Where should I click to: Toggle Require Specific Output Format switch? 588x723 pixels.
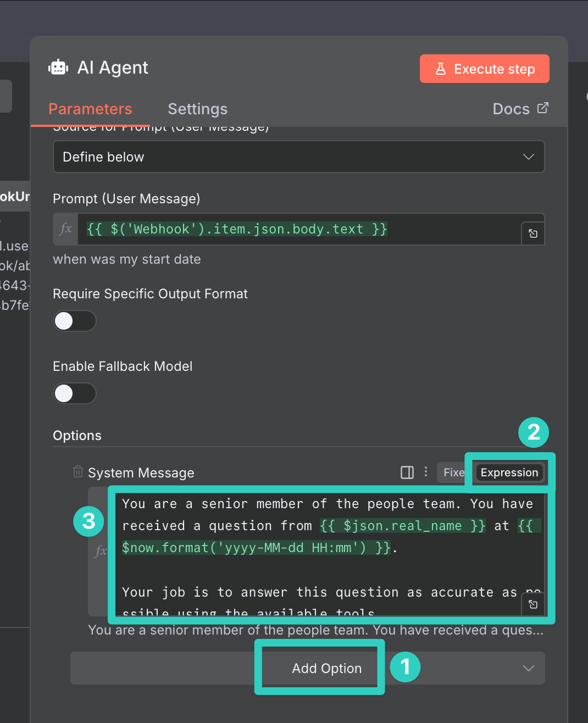coord(75,321)
